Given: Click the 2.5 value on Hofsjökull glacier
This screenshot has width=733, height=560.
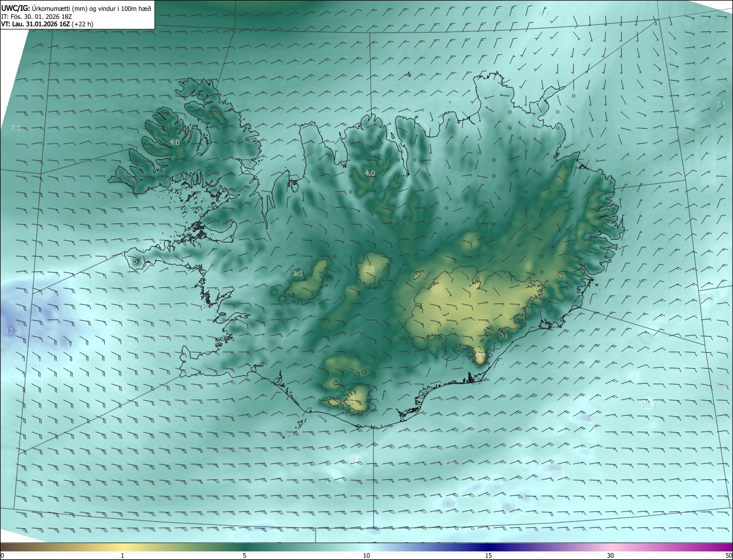Looking at the screenshot, I should pyautogui.click(x=369, y=270).
